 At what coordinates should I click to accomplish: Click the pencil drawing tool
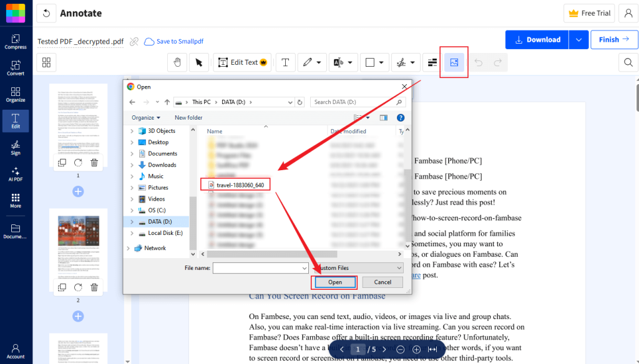(308, 62)
